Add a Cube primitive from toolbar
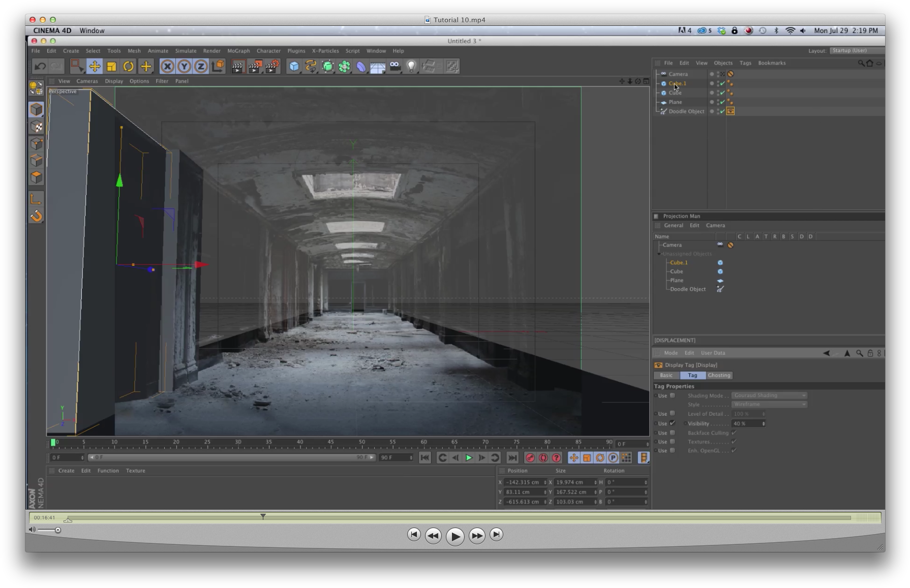The height and width of the screenshot is (588, 910). pyautogui.click(x=294, y=67)
